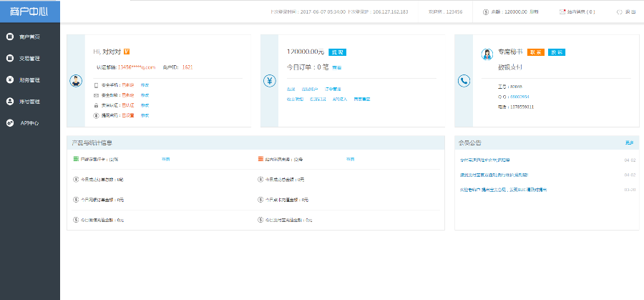Viewport: 644px width, 300px height.
Task: Open API中心 in the sidebar menu
Action: pos(30,122)
